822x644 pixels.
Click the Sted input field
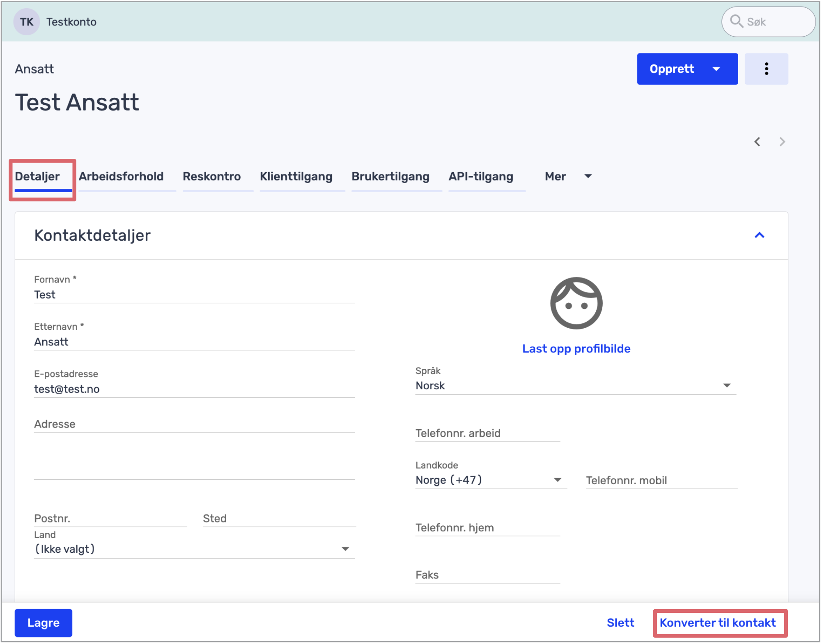coord(279,519)
